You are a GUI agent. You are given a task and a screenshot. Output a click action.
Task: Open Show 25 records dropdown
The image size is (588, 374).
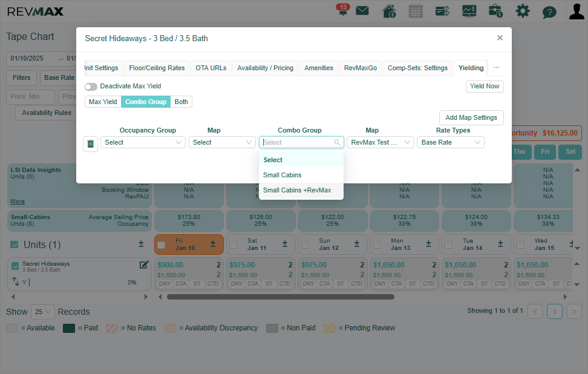pos(43,312)
